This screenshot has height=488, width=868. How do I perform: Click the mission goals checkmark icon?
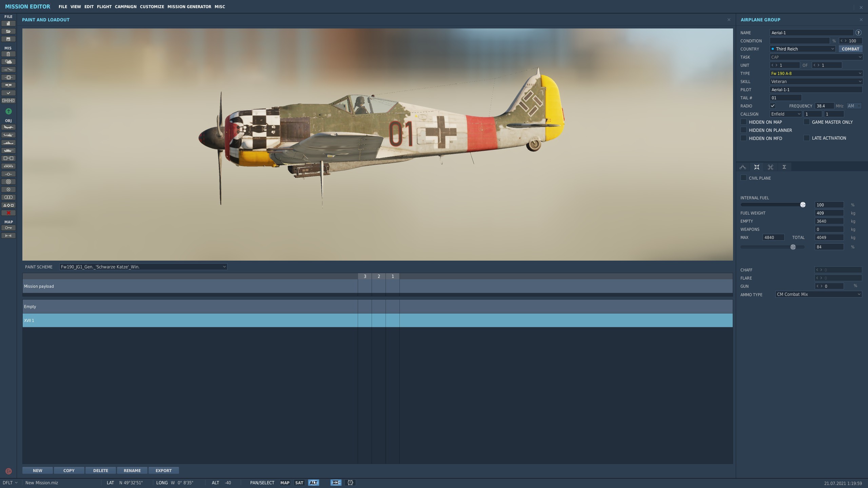[x=8, y=93]
